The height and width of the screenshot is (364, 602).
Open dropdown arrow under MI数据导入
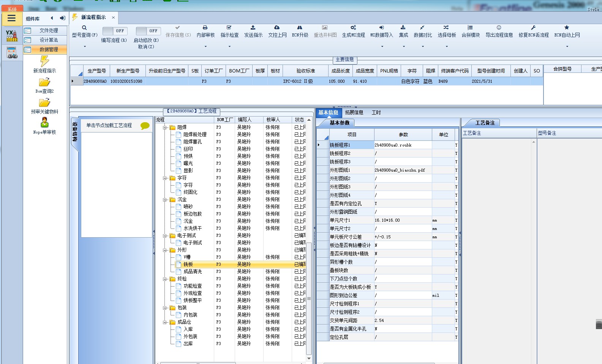pyautogui.click(x=382, y=47)
